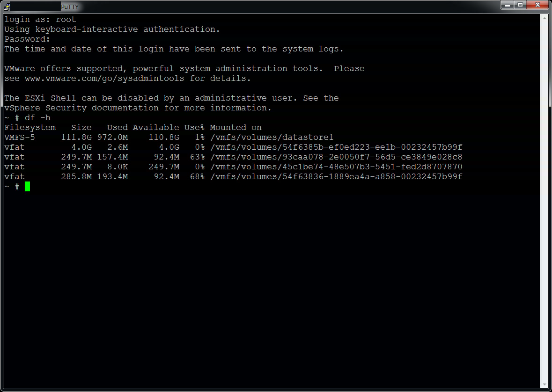Click the 'Used' column header
552x392 pixels.
coord(118,127)
